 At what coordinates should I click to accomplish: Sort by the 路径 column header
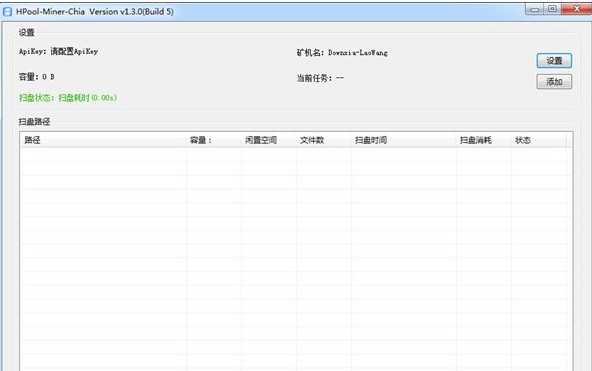103,140
